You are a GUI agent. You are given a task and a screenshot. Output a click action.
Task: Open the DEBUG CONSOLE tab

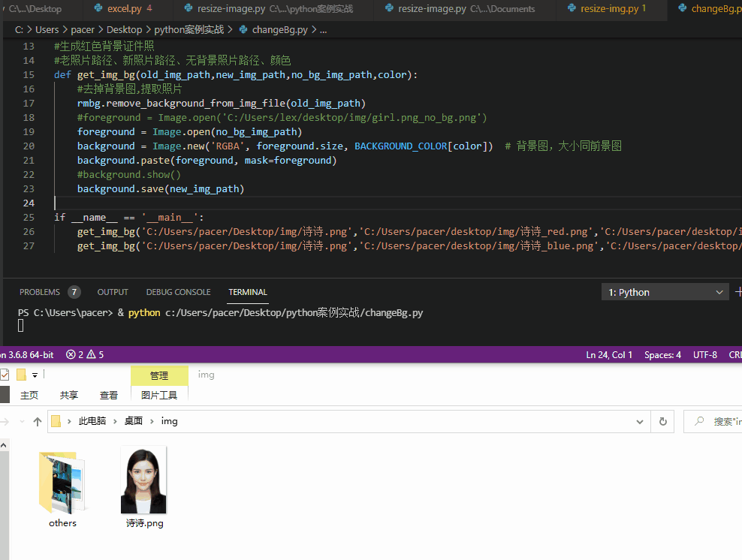pos(178,292)
